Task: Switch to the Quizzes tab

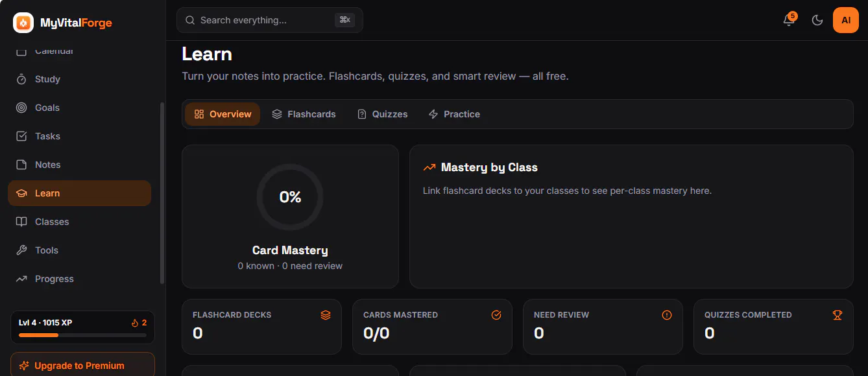Action: click(x=382, y=114)
